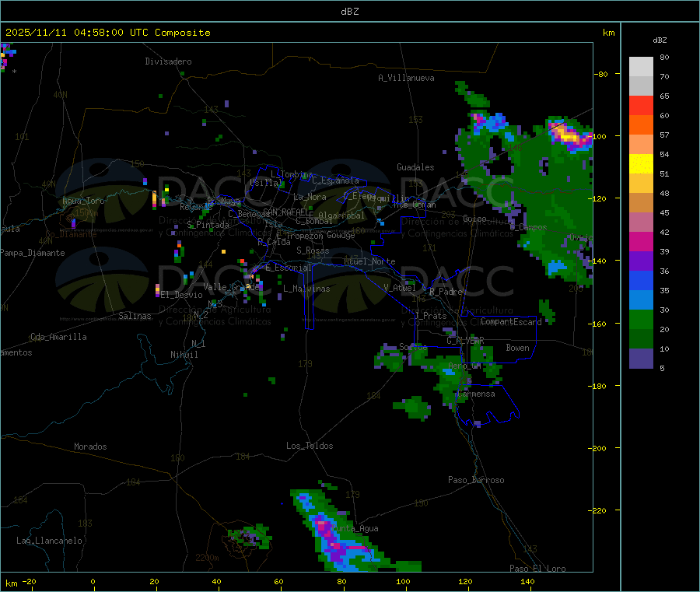Image resolution: width=700 pixels, height=592 pixels.
Task: Click the gray 65-70 dBZ legend band
Action: (641, 86)
